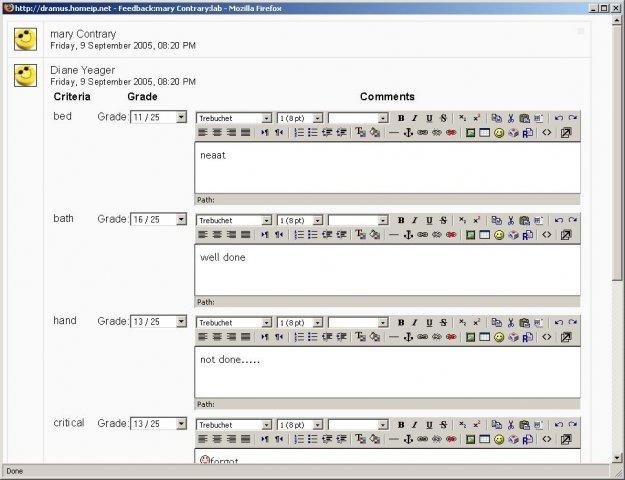This screenshot has height=480, width=625.
Task: Click mary Contrary's profile picture
Action: (26, 39)
